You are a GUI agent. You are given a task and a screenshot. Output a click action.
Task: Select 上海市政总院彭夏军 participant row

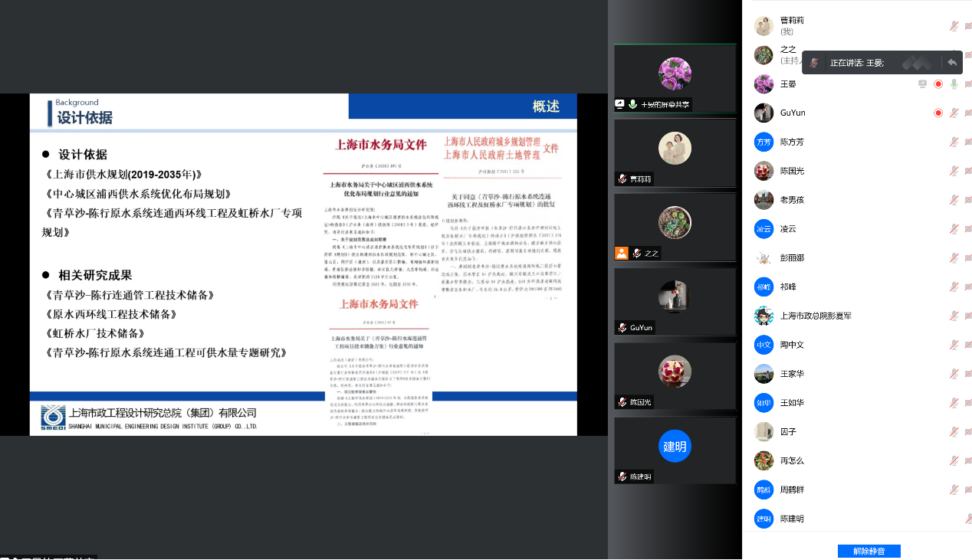coord(816,316)
